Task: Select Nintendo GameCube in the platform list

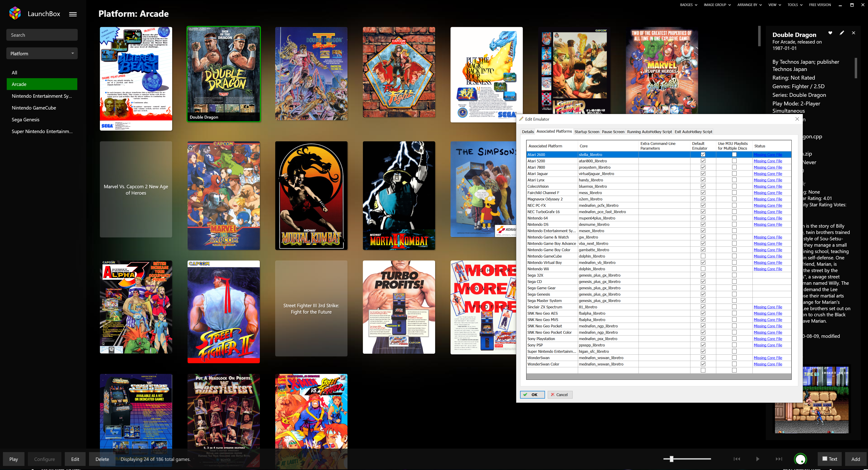Action: point(42,107)
